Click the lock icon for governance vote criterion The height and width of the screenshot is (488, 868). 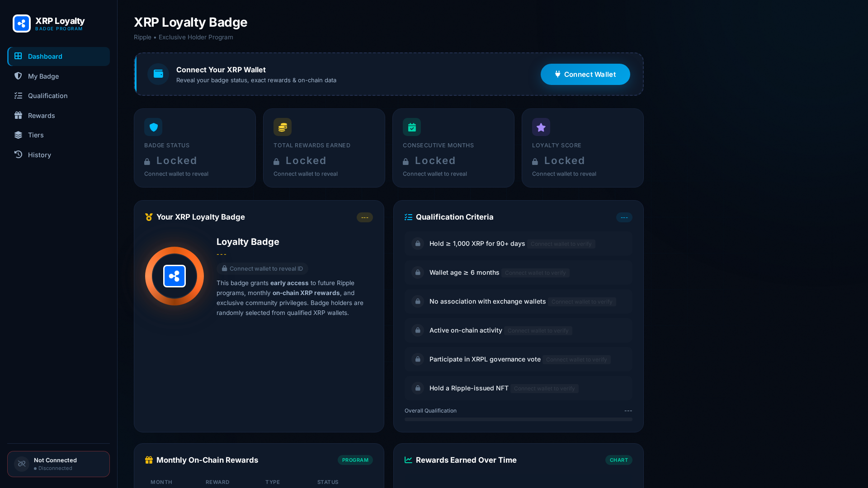pyautogui.click(x=418, y=359)
